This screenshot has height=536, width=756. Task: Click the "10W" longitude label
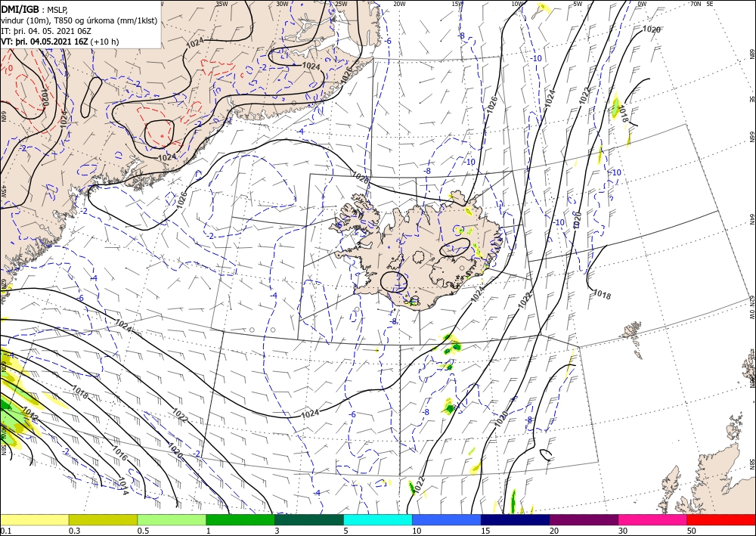tap(517, 4)
